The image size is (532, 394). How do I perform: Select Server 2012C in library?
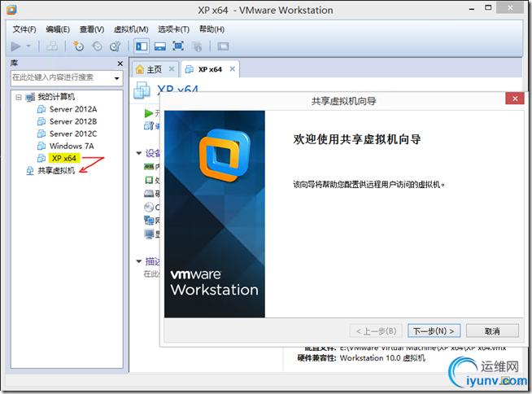(73, 134)
